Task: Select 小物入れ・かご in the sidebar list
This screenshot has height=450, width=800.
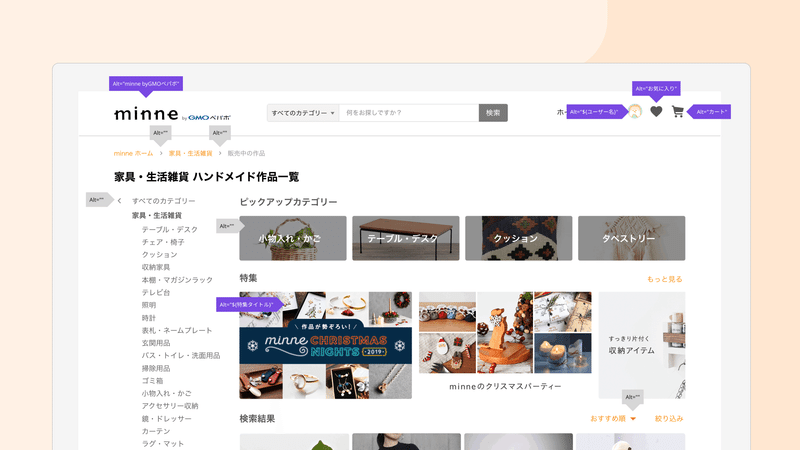Action: (x=166, y=393)
